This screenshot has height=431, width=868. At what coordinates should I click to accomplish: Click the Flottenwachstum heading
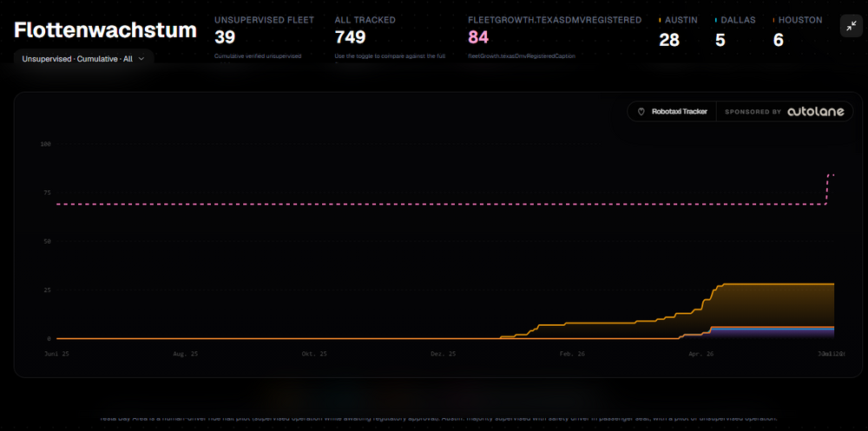(105, 30)
